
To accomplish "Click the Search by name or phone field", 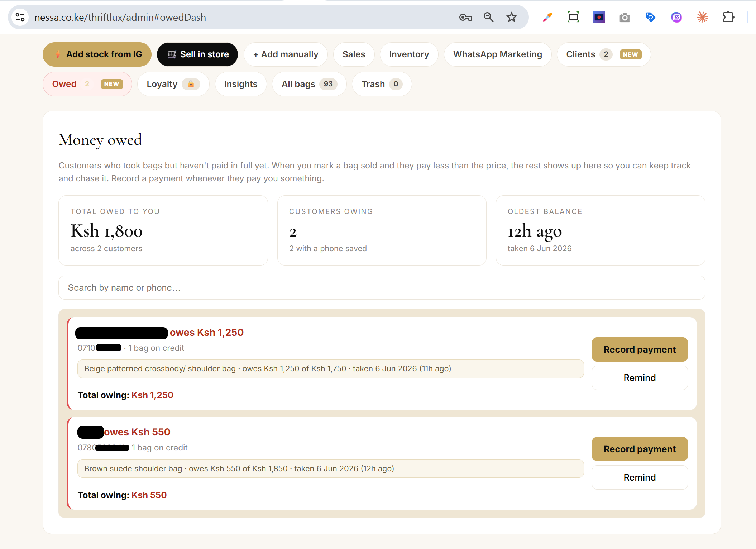I will [382, 288].
